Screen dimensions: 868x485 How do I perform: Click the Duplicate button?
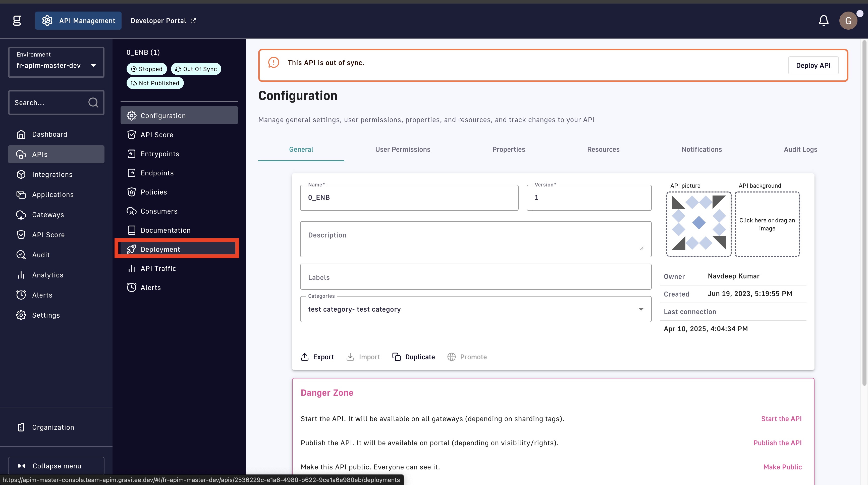click(413, 357)
